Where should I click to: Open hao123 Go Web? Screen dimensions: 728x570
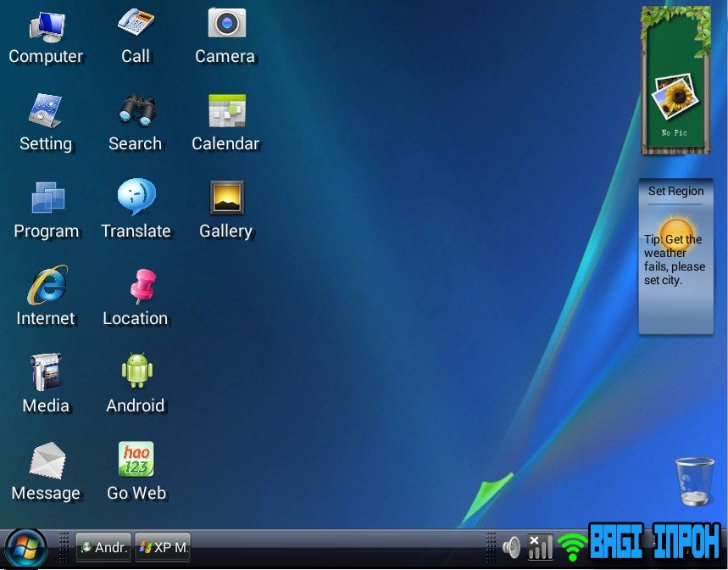point(135,458)
